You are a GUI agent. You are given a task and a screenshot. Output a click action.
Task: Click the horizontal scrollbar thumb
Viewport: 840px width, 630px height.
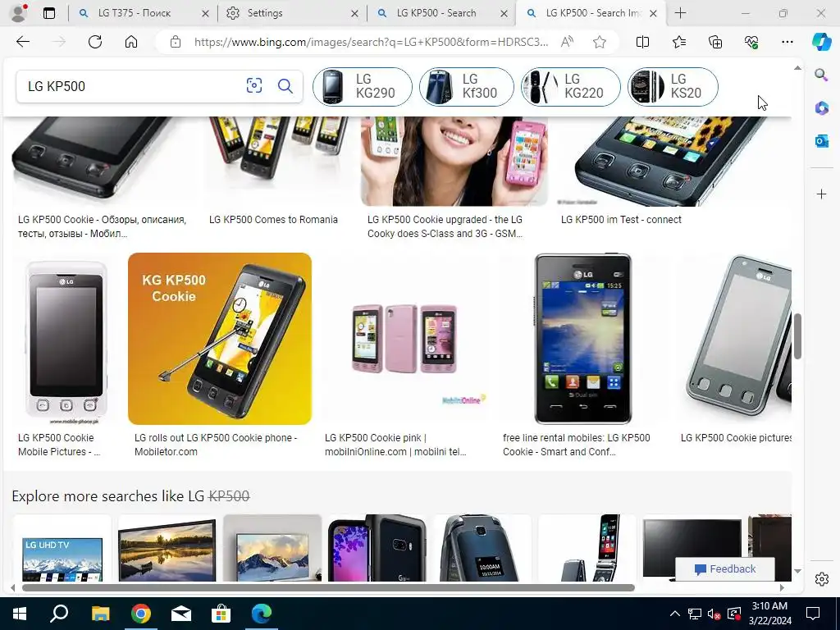[328, 587]
